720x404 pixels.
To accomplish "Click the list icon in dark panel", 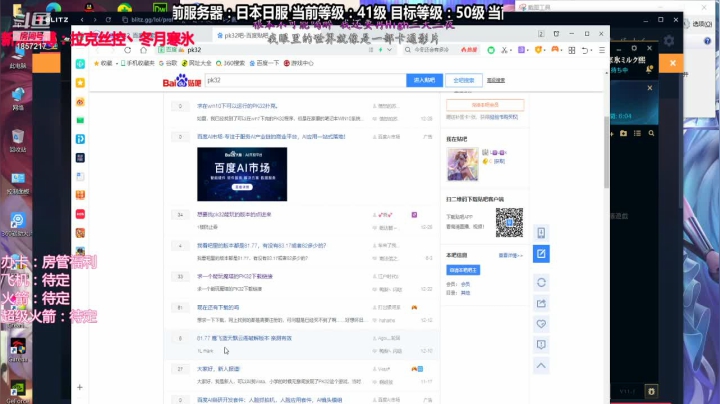I will [x=637, y=133].
